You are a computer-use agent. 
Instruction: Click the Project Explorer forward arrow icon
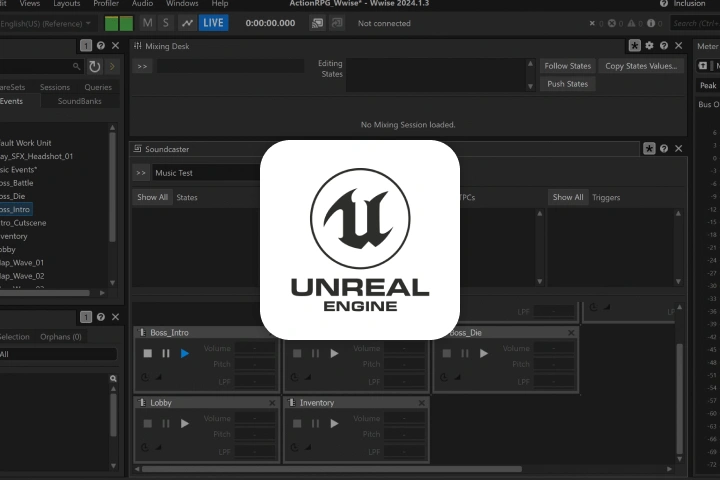(x=112, y=67)
